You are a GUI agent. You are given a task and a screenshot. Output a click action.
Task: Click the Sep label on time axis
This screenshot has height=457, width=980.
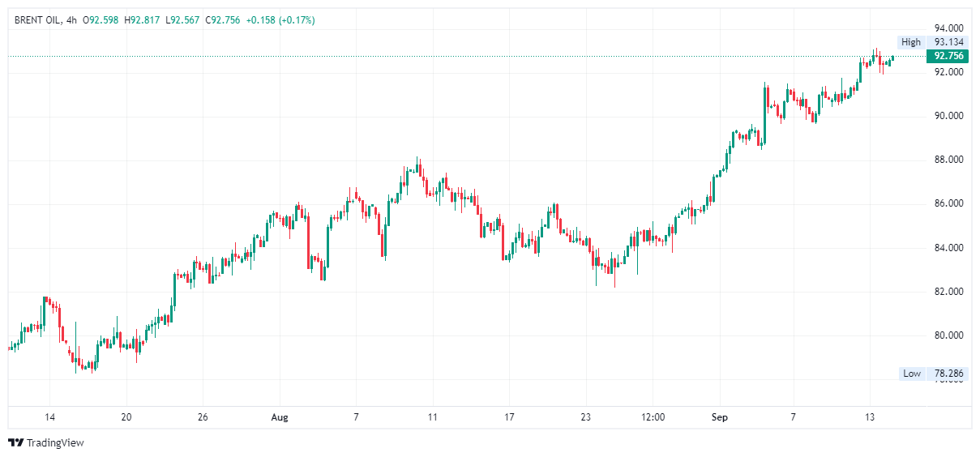click(720, 417)
